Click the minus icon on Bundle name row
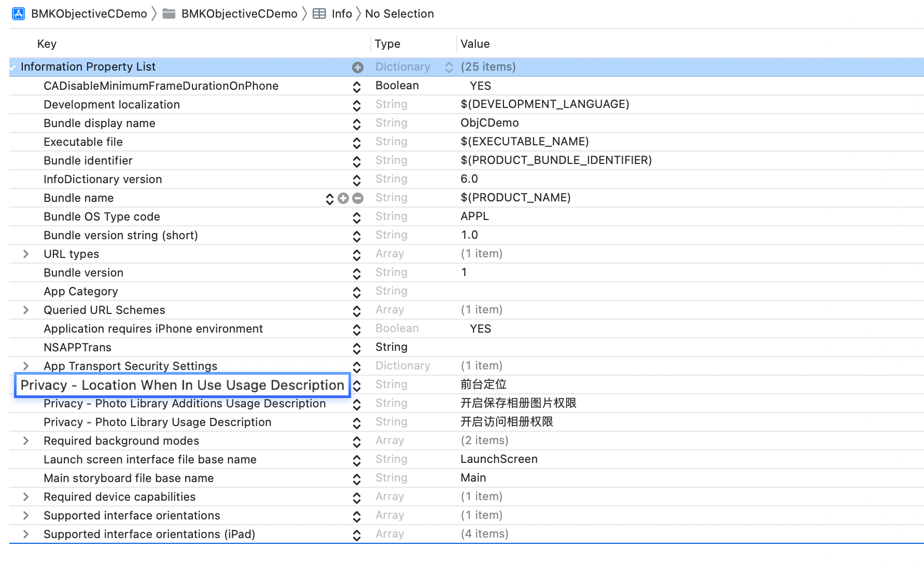The image size is (924, 576). [x=358, y=198]
